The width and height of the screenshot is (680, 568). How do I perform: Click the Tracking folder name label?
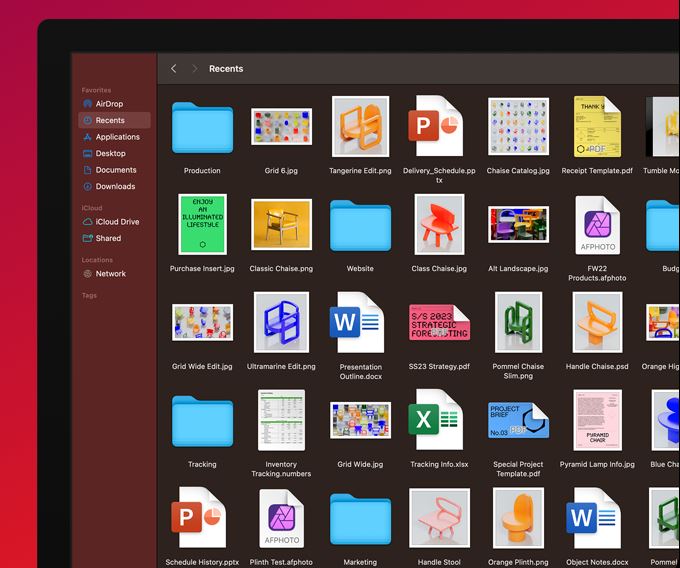203,464
